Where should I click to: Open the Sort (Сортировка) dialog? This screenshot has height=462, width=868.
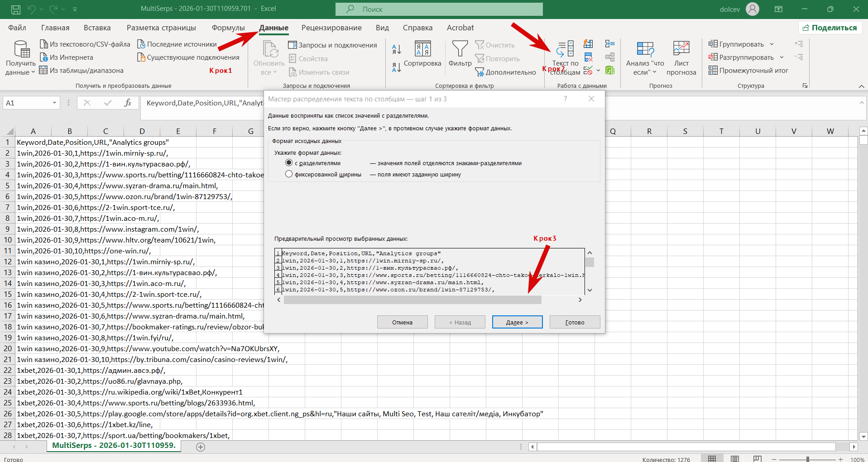(422, 54)
